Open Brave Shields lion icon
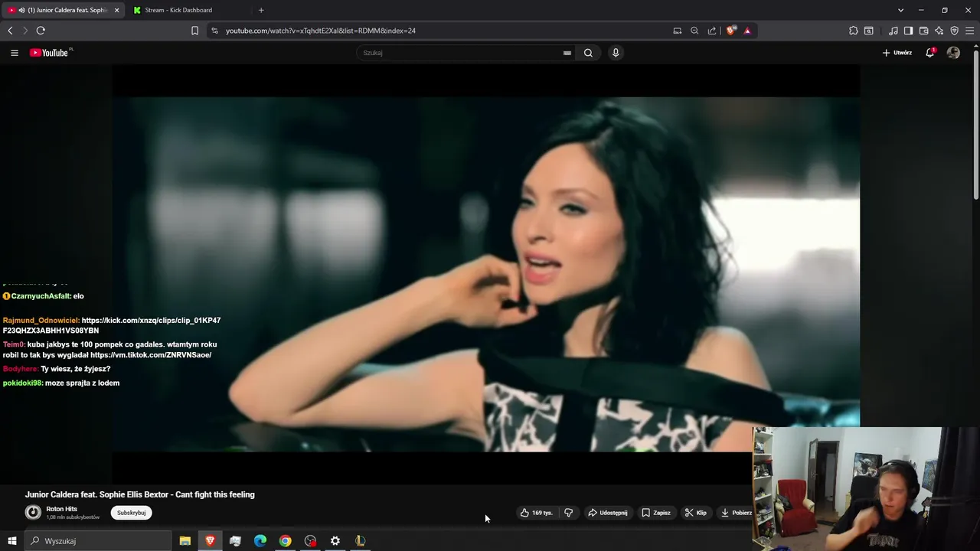The image size is (980, 551). click(731, 31)
